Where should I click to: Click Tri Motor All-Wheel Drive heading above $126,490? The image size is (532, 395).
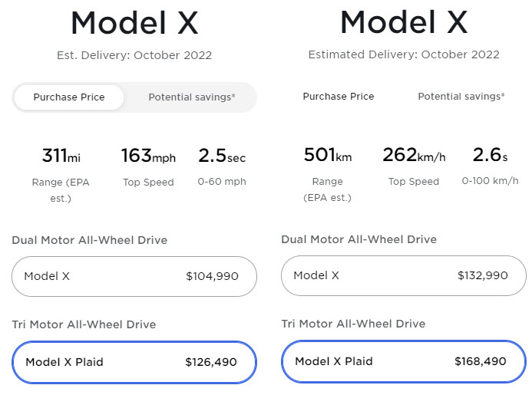pos(84,324)
